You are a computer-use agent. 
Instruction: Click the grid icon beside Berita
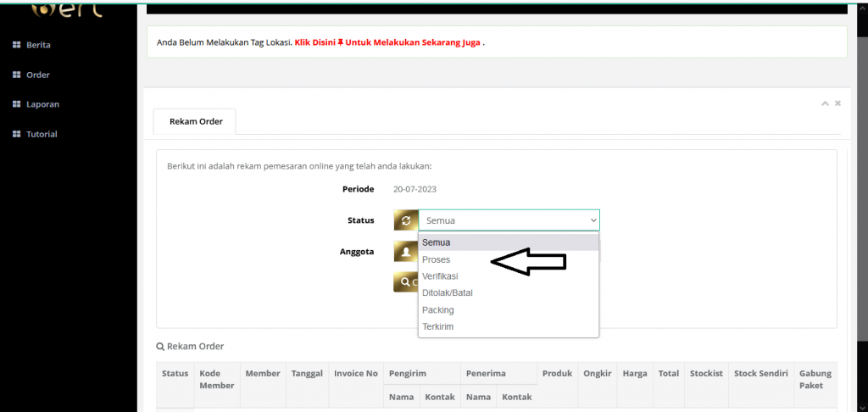16,45
